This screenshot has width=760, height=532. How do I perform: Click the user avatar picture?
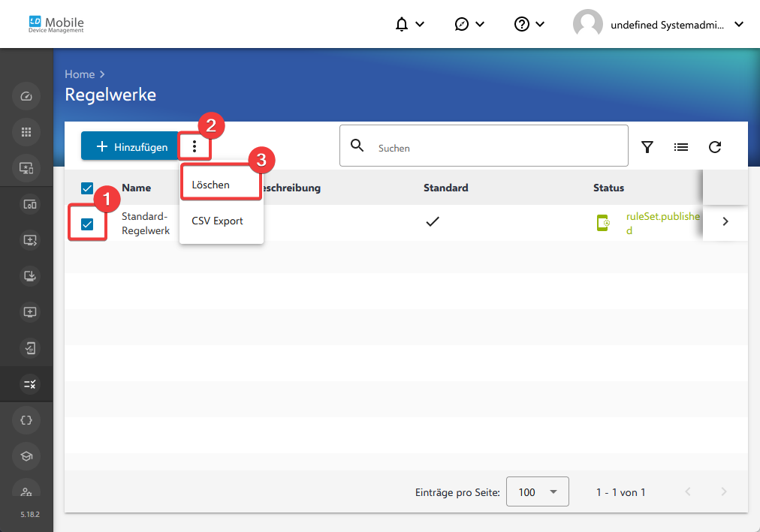pyautogui.click(x=587, y=24)
